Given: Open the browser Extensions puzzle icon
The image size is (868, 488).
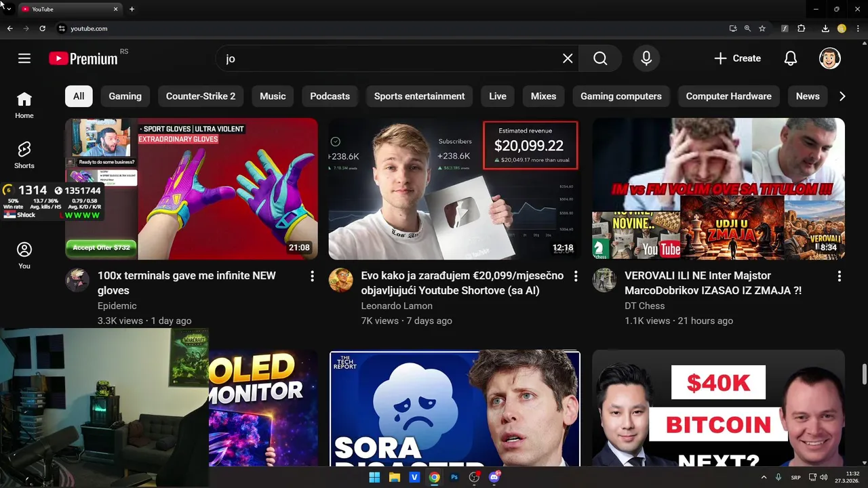Looking at the screenshot, I should (802, 28).
